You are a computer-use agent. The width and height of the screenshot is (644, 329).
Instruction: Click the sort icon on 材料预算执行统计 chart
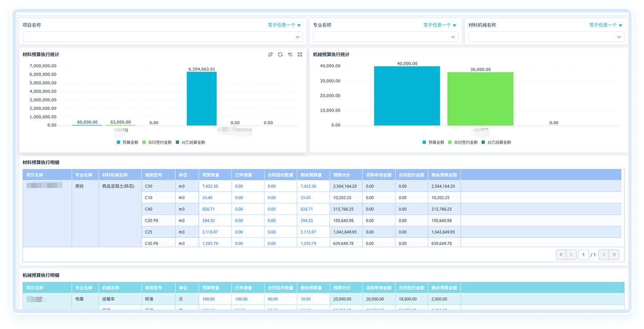click(x=290, y=55)
